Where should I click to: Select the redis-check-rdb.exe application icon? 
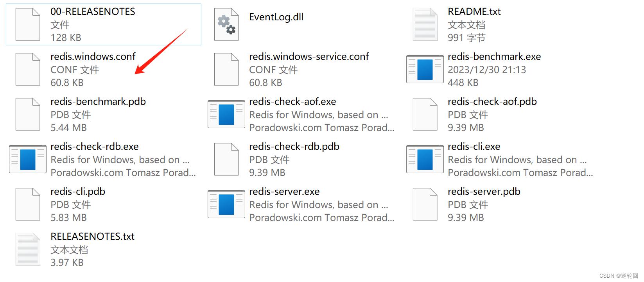(x=28, y=159)
